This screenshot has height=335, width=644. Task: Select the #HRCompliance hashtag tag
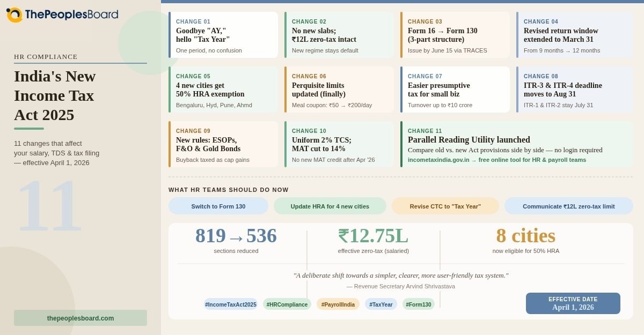pyautogui.click(x=287, y=304)
